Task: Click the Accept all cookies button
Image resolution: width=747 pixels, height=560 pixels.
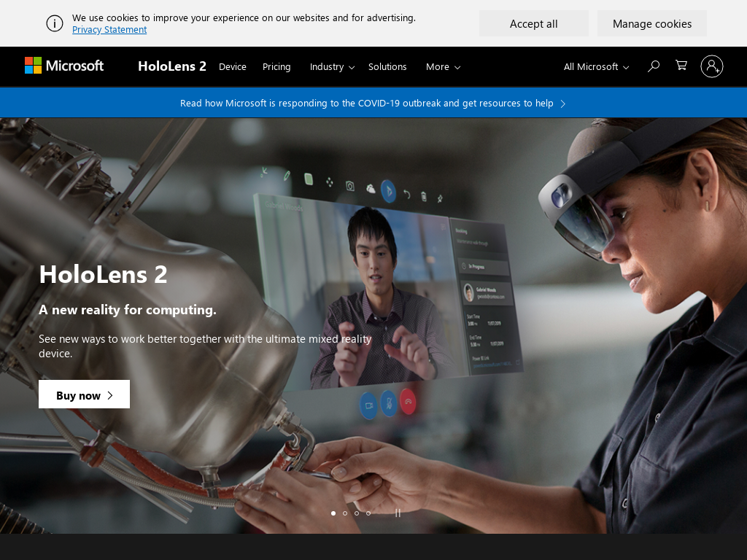Action: 533,24
